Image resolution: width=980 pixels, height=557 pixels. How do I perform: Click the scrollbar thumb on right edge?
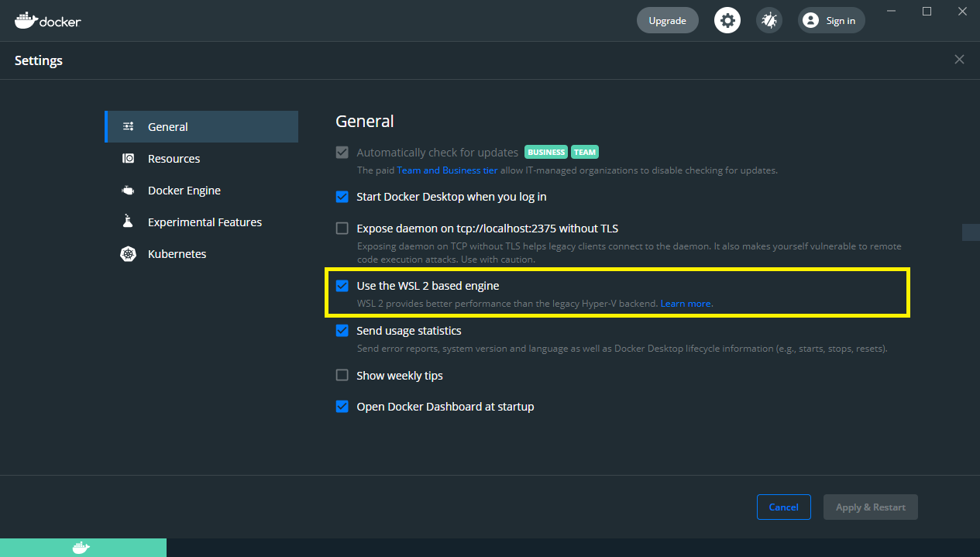coord(971,232)
